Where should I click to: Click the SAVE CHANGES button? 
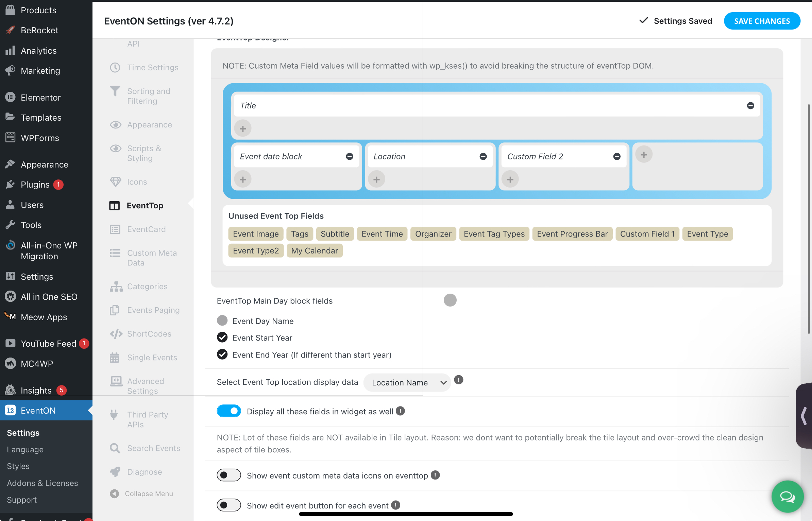pyautogui.click(x=762, y=21)
